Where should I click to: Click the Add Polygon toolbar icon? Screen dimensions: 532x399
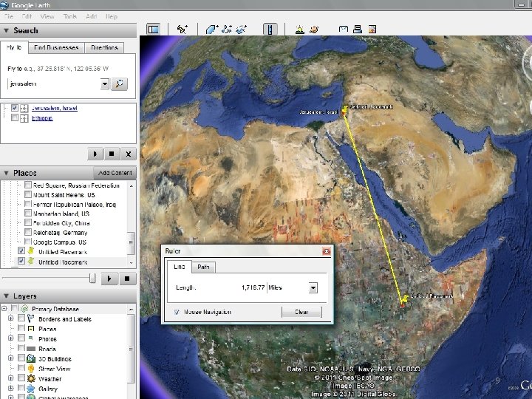[x=212, y=29]
